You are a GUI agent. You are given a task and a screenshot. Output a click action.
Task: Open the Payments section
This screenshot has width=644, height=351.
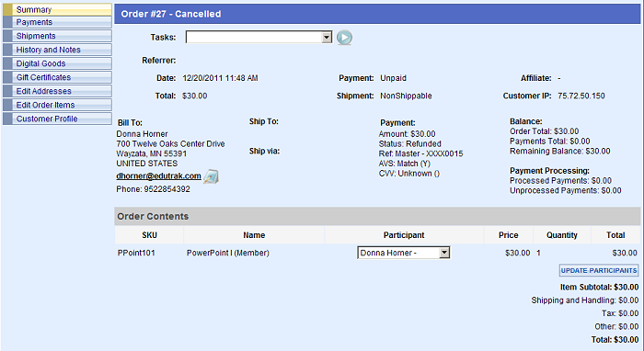coord(57,22)
